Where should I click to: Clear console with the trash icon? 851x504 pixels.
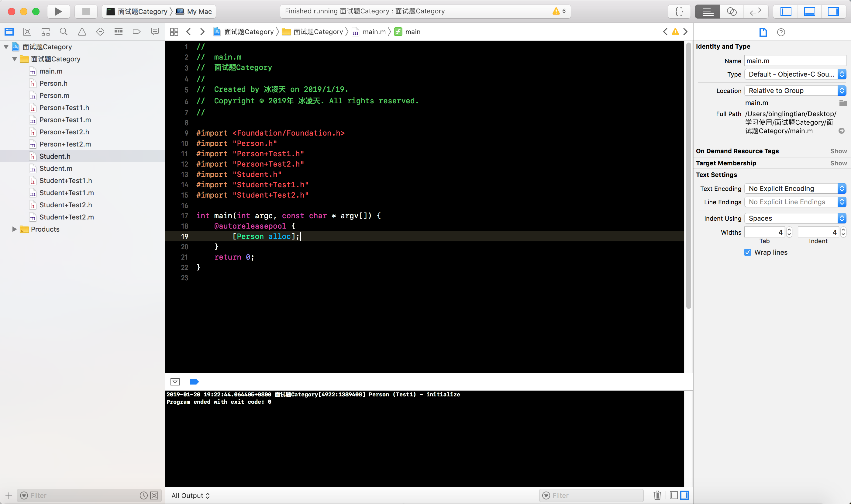pos(657,495)
